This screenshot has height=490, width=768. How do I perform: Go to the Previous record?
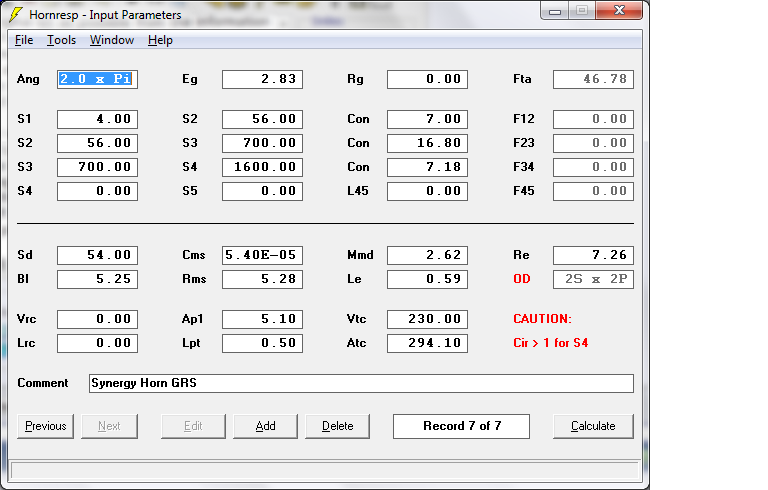pos(46,426)
